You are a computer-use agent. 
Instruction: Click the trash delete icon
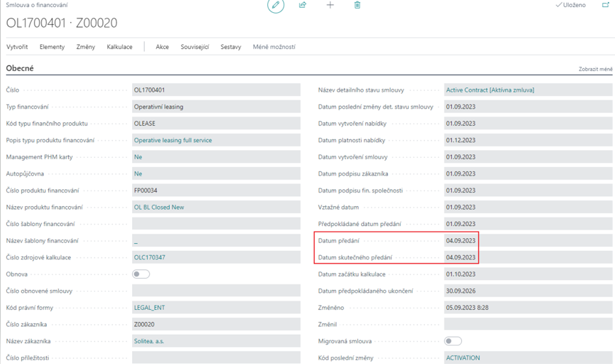click(x=357, y=5)
